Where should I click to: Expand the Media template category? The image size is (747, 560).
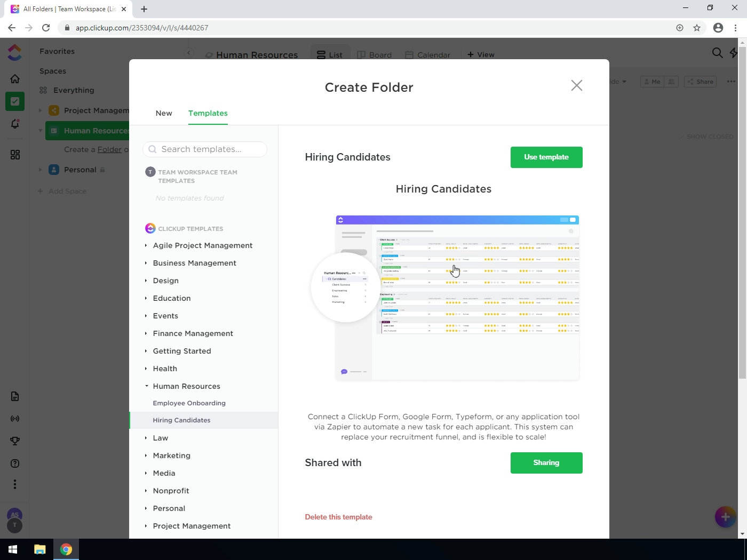(164, 473)
